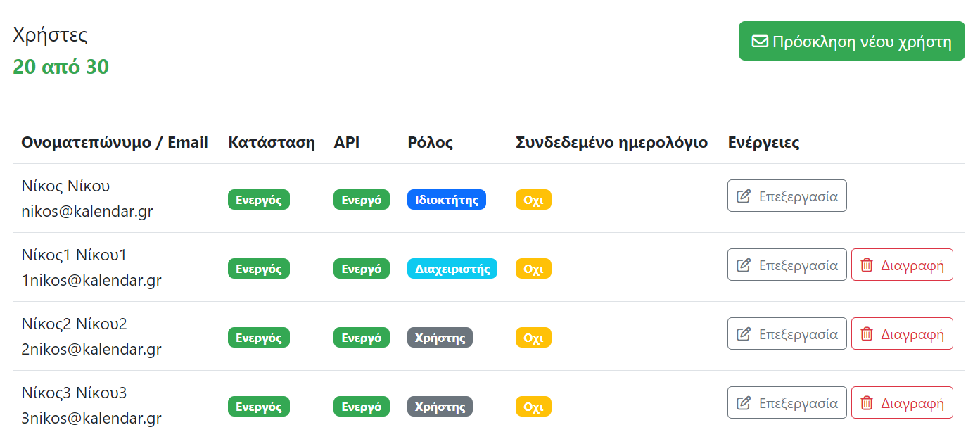Image resolution: width=980 pixels, height=432 pixels.
Task: Click the Οχι calendar badge for Νίκος Νίκου
Action: coord(533,200)
